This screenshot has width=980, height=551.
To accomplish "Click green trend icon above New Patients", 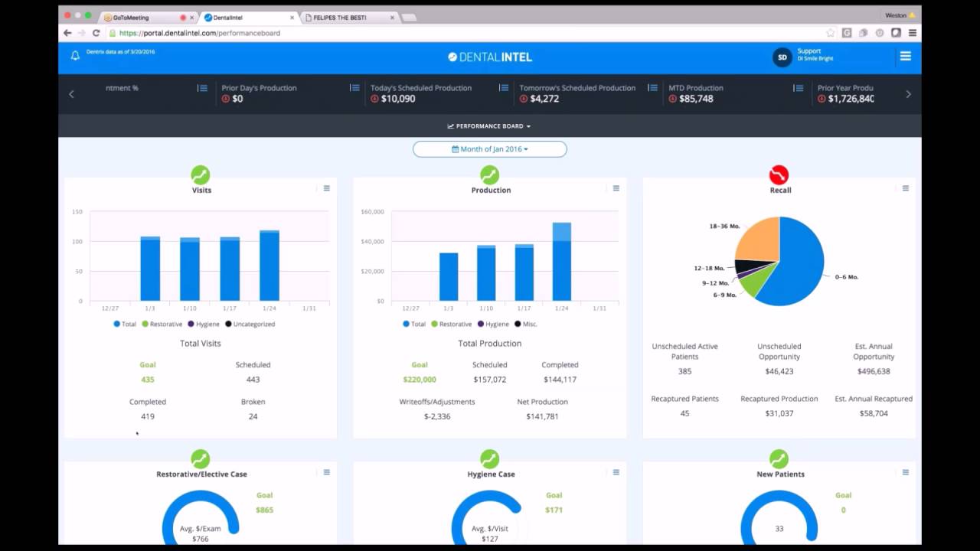I will [x=779, y=458].
